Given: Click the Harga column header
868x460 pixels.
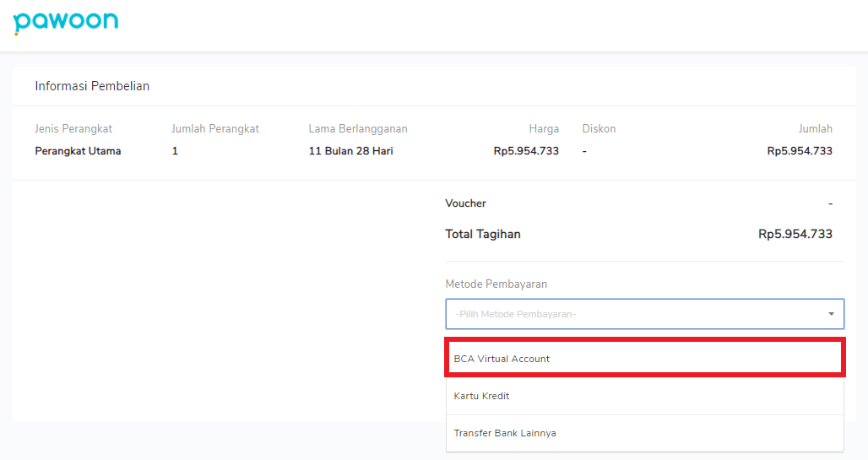Looking at the screenshot, I should [x=544, y=128].
